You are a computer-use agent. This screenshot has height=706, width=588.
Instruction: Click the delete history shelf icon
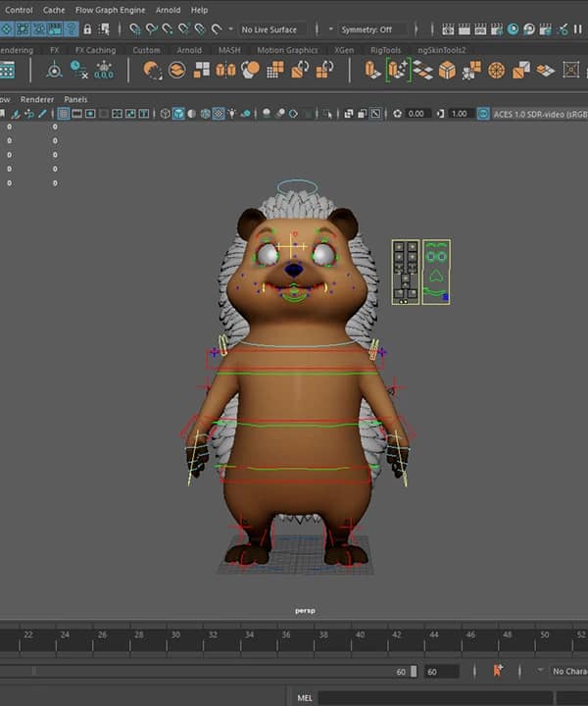click(78, 70)
